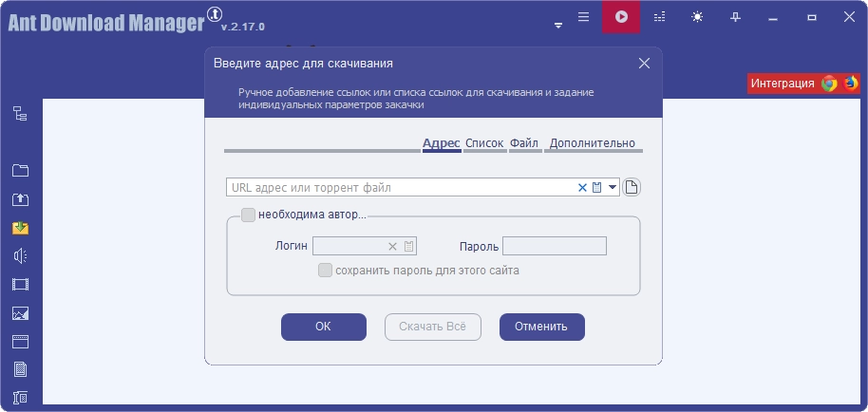Open the folder icon in sidebar
Image resolution: width=868 pixels, height=412 pixels.
click(21, 170)
